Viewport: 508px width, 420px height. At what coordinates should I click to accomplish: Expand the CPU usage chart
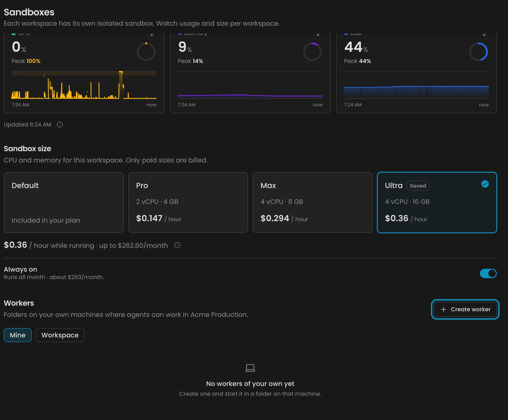point(152,35)
